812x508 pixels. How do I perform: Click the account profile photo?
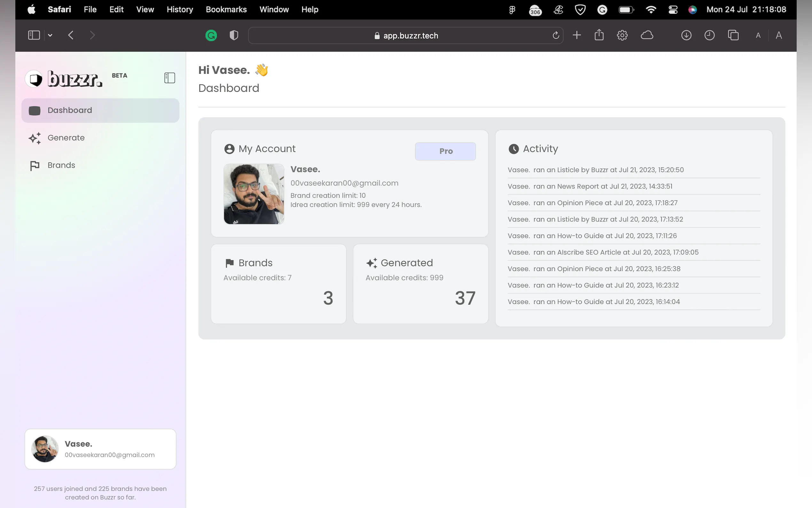(x=254, y=194)
